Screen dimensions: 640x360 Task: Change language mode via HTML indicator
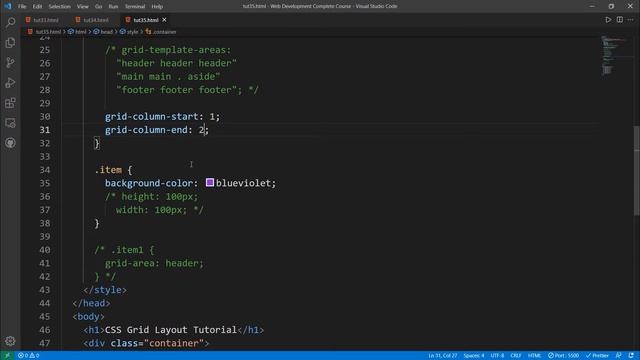coord(534,356)
